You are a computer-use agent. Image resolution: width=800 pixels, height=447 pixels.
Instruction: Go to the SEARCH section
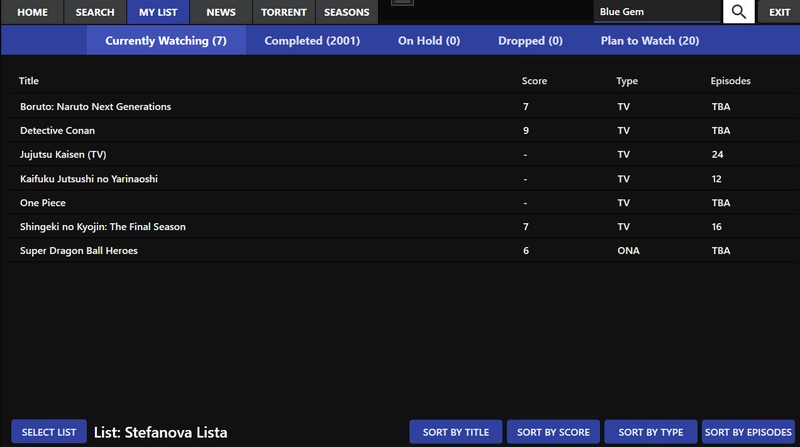pyautogui.click(x=95, y=12)
